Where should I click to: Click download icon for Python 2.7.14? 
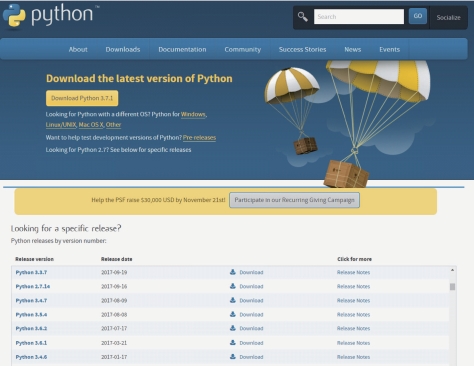coord(233,286)
